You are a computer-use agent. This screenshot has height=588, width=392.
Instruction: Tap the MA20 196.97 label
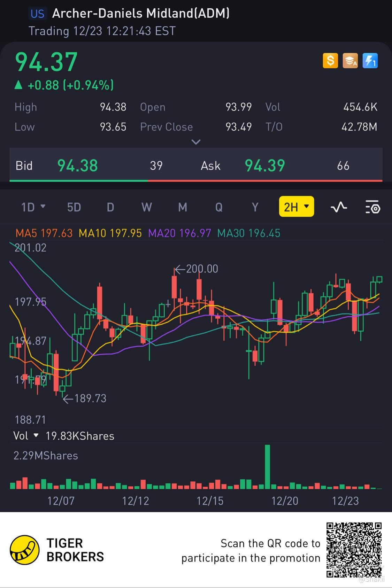pos(179,233)
